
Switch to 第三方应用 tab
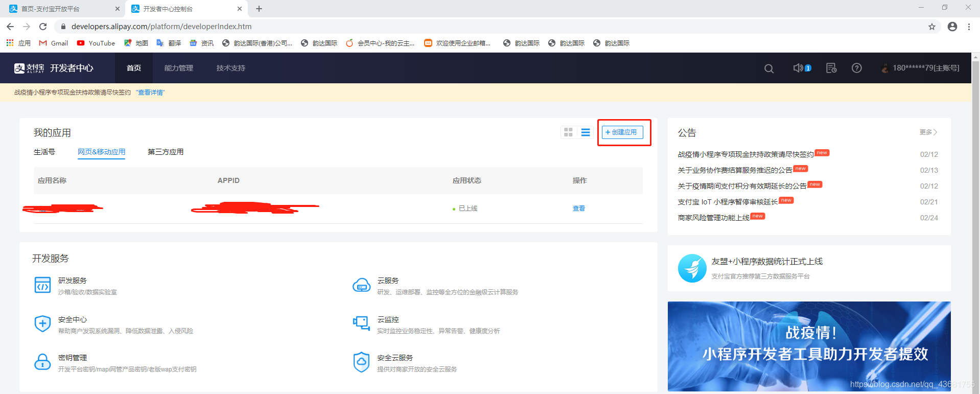pyautogui.click(x=166, y=152)
